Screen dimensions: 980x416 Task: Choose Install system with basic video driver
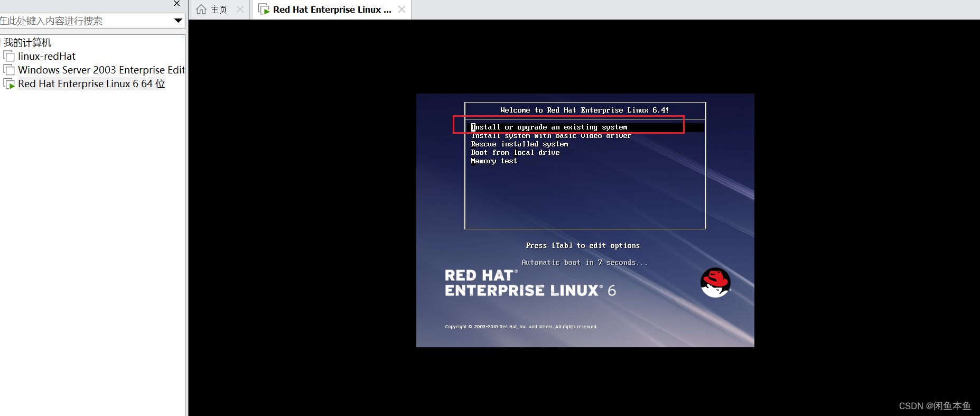coord(551,136)
